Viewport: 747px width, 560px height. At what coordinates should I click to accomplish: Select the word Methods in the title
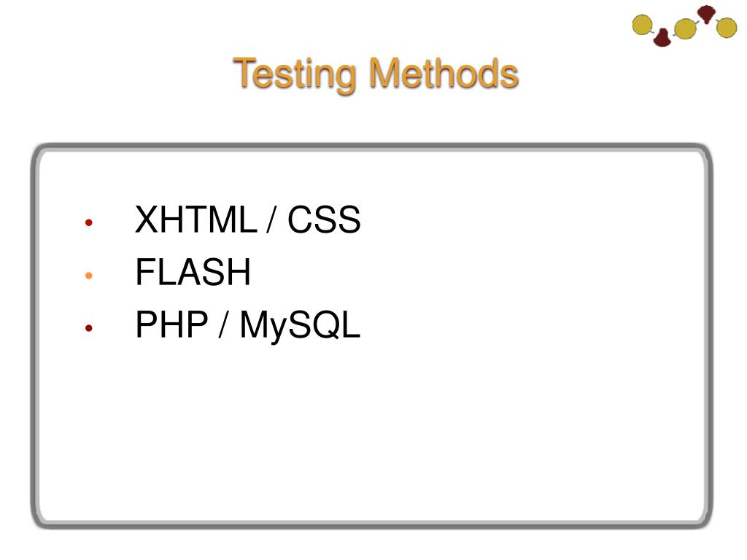tap(444, 74)
